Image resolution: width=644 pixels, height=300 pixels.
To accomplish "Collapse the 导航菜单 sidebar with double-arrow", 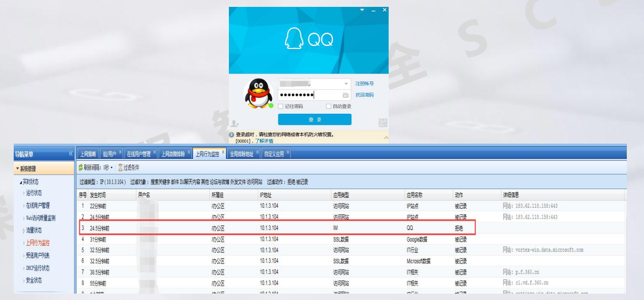I will pyautogui.click(x=71, y=154).
